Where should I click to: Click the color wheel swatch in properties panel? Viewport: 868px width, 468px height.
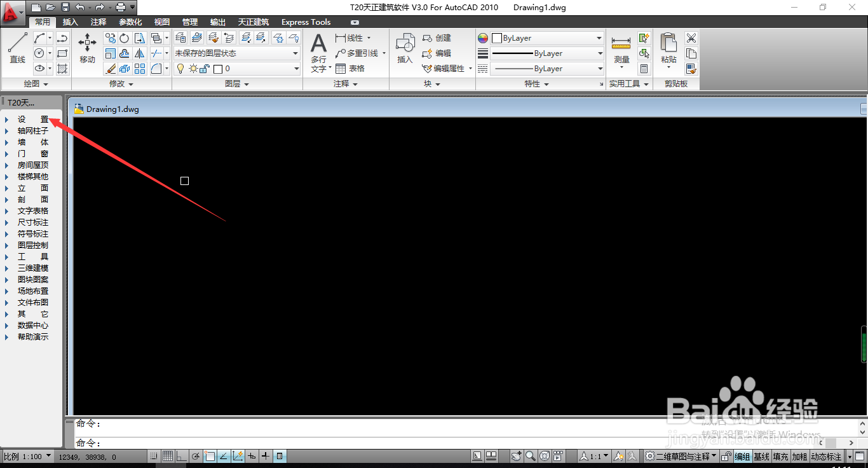pyautogui.click(x=483, y=38)
